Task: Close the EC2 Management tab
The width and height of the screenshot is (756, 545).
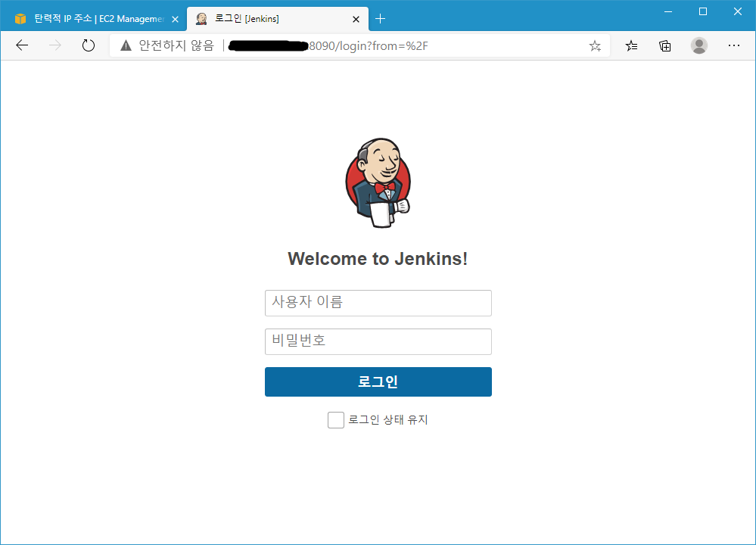Action: (175, 19)
